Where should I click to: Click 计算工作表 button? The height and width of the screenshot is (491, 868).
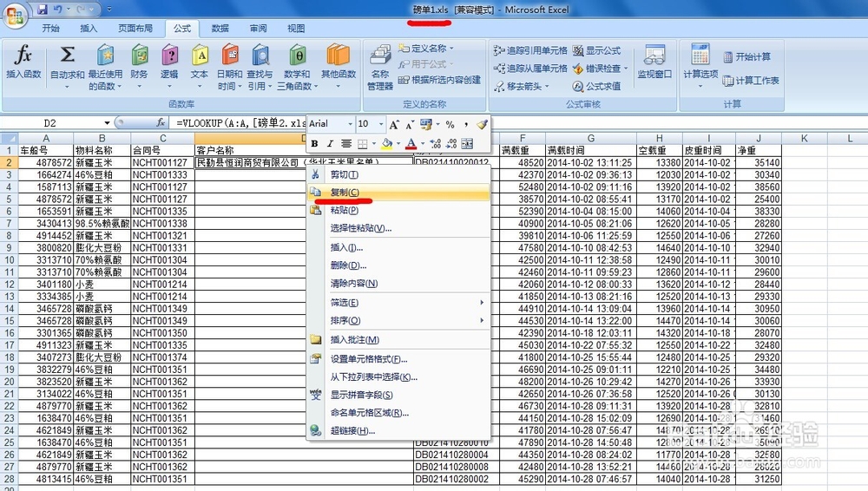pyautogui.click(x=751, y=81)
